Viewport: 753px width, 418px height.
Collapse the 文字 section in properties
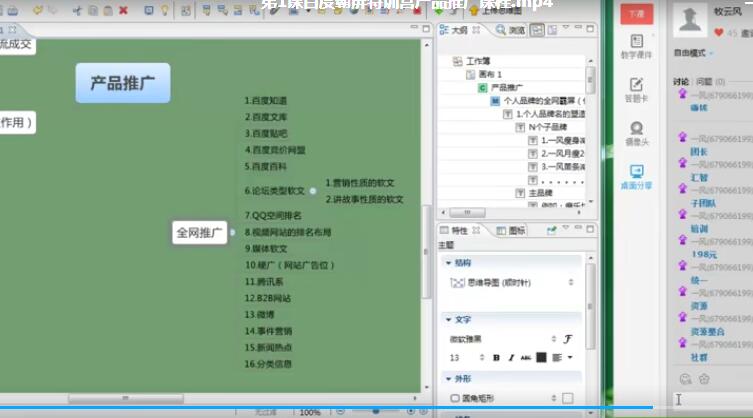pyautogui.click(x=448, y=320)
